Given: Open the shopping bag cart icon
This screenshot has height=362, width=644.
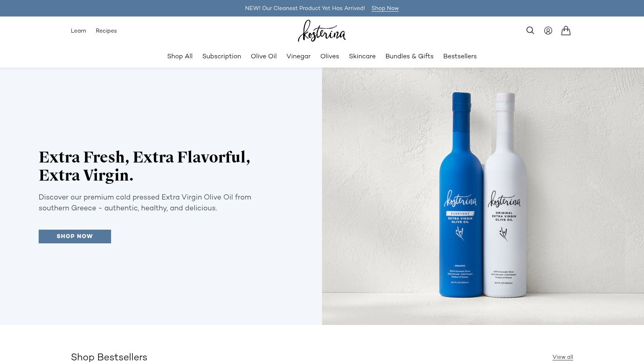Looking at the screenshot, I should 566,31.
